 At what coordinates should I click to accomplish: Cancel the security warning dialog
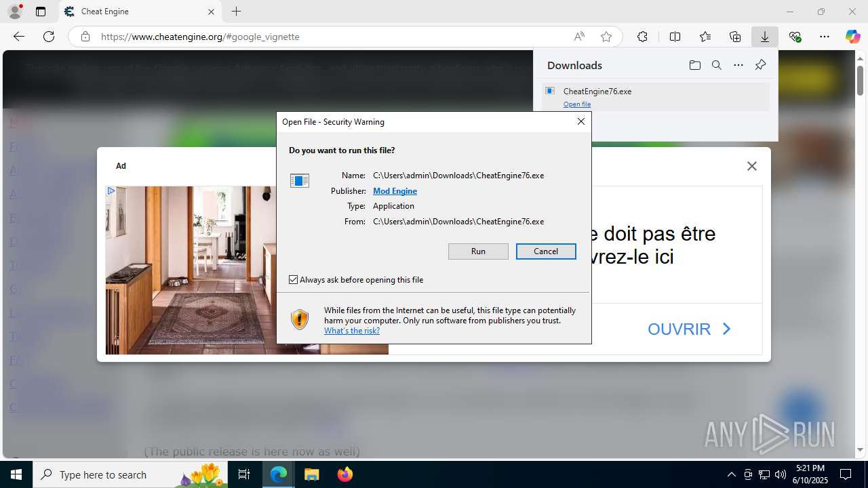click(546, 251)
